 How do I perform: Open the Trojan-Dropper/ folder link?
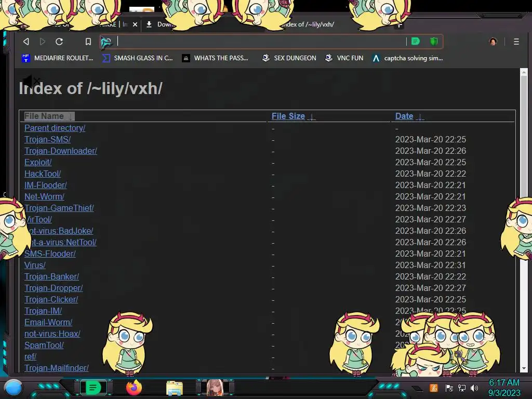54,288
